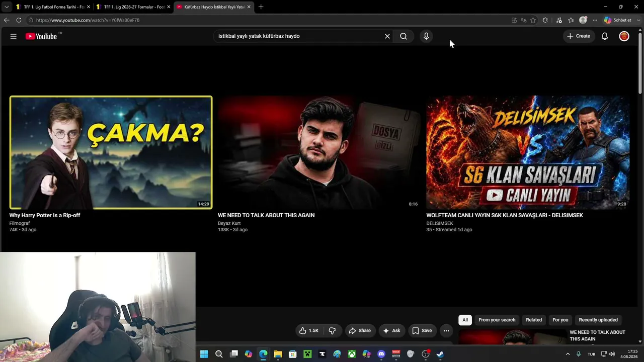Add this page to favorites
The width and height of the screenshot is (644, 362).
click(x=533, y=20)
